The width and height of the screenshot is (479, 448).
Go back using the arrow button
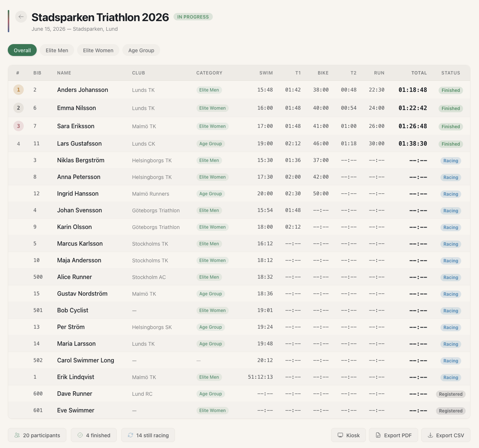point(21,17)
